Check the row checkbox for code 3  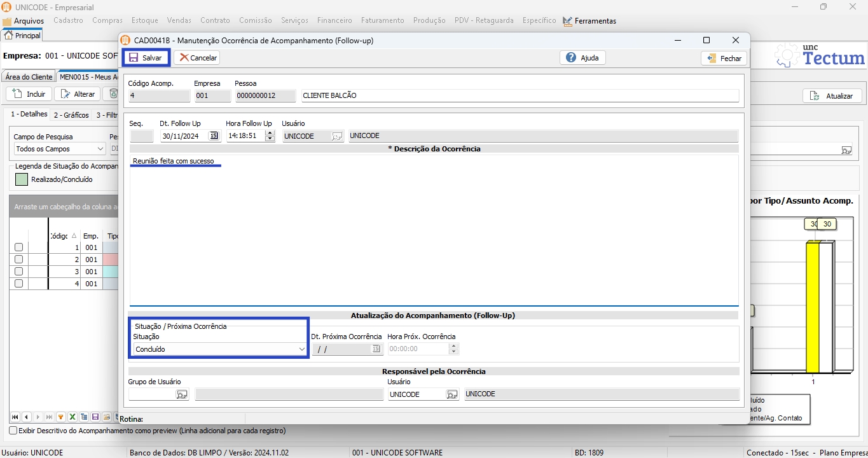point(18,272)
